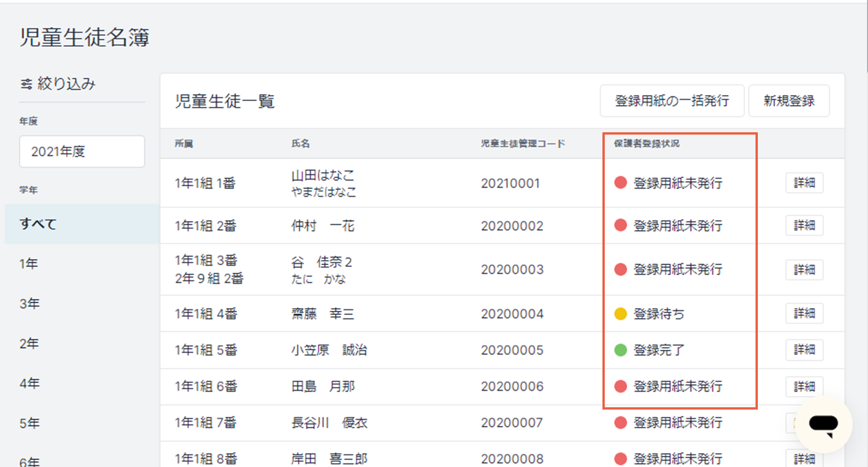Click red status dot for 長谷川 優衣
The height and width of the screenshot is (467, 868).
click(x=620, y=422)
